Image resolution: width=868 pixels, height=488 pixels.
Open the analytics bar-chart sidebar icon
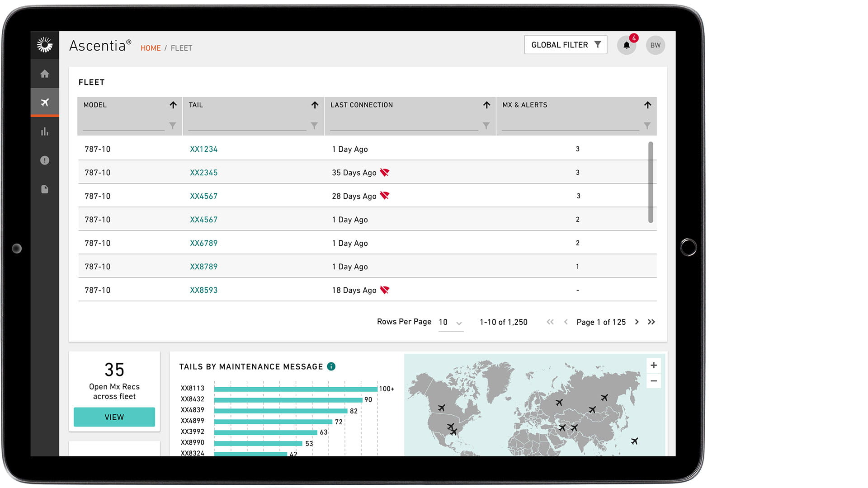point(45,131)
